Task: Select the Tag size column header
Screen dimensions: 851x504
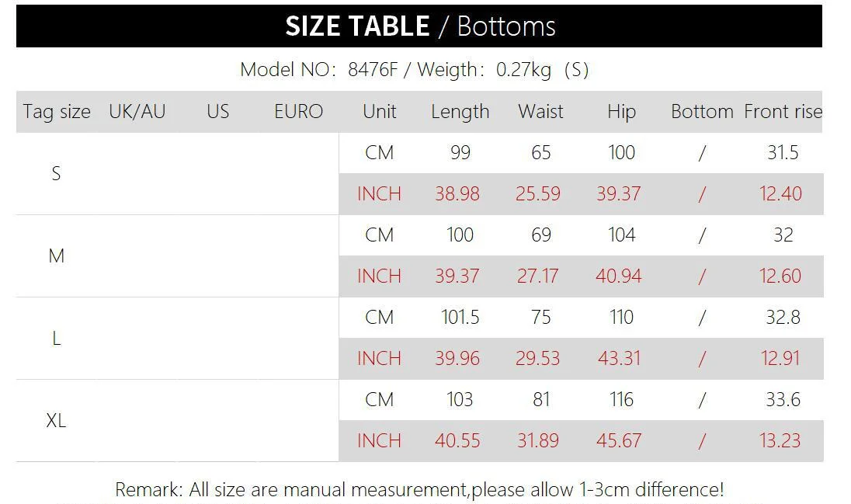Action: (57, 111)
